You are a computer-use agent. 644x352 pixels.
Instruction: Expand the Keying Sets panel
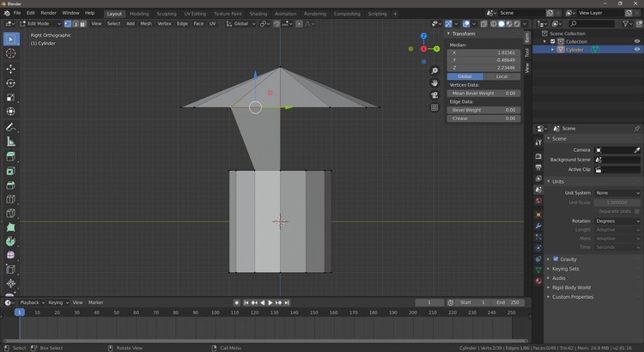pyautogui.click(x=568, y=269)
